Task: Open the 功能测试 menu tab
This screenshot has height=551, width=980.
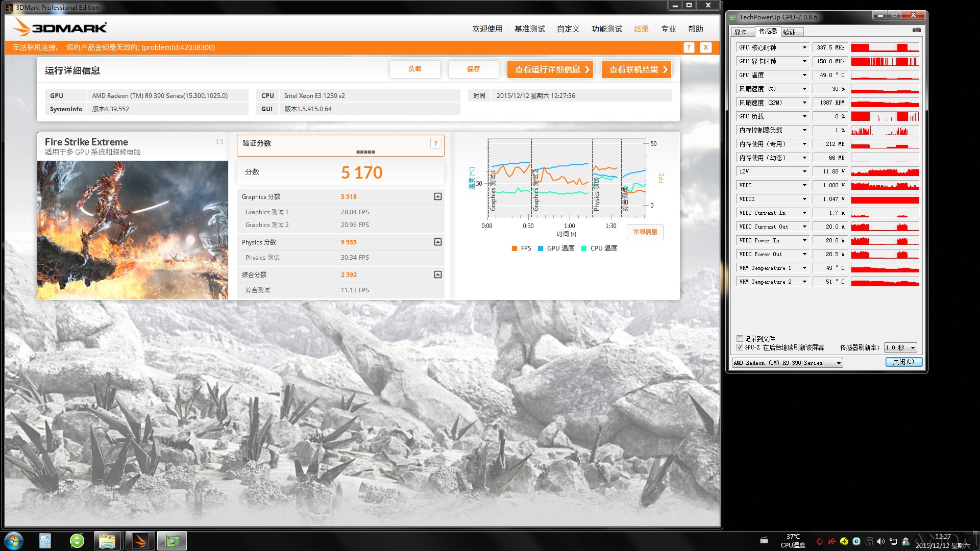Action: tap(606, 29)
